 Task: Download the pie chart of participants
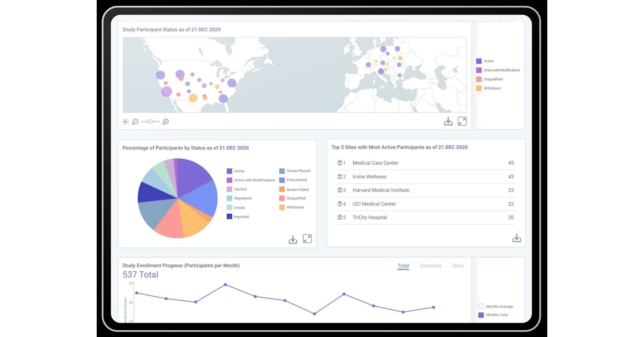click(x=293, y=240)
